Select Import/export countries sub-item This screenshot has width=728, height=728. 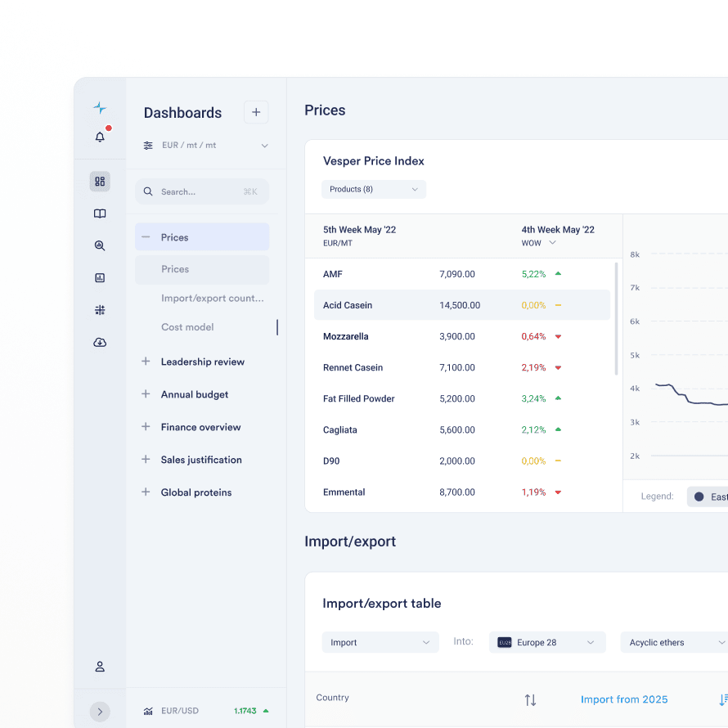pos(212,299)
